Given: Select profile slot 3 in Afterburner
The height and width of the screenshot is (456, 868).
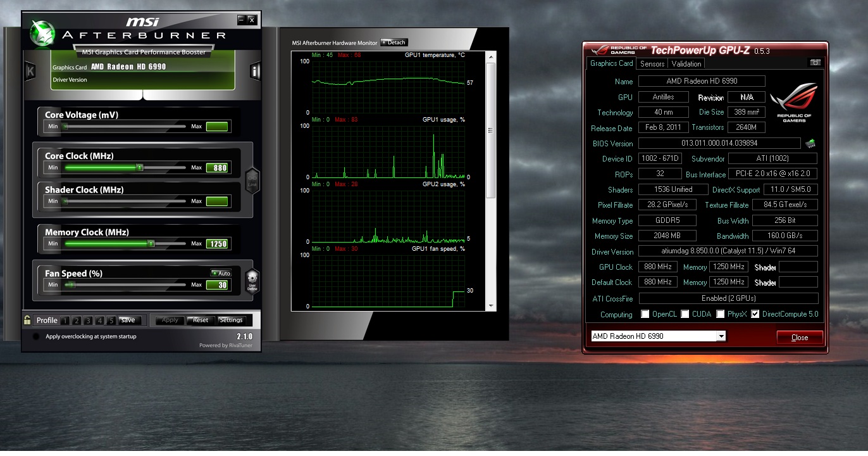Looking at the screenshot, I should 89,320.
